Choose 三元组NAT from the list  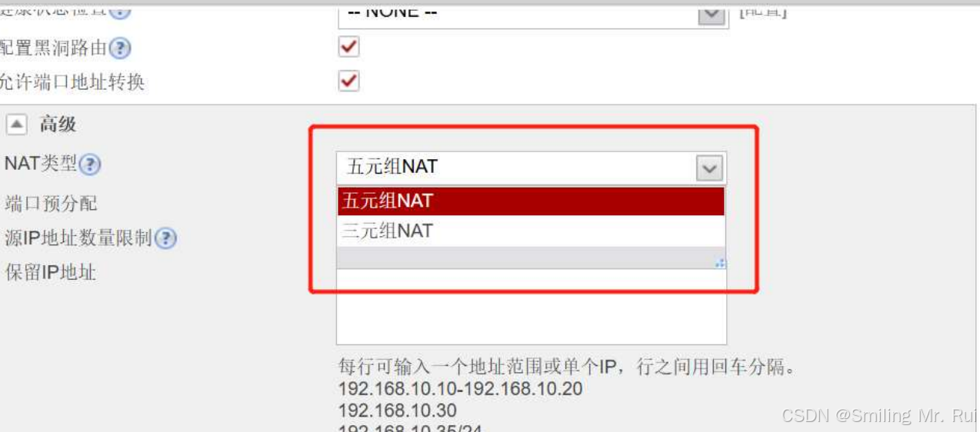531,231
